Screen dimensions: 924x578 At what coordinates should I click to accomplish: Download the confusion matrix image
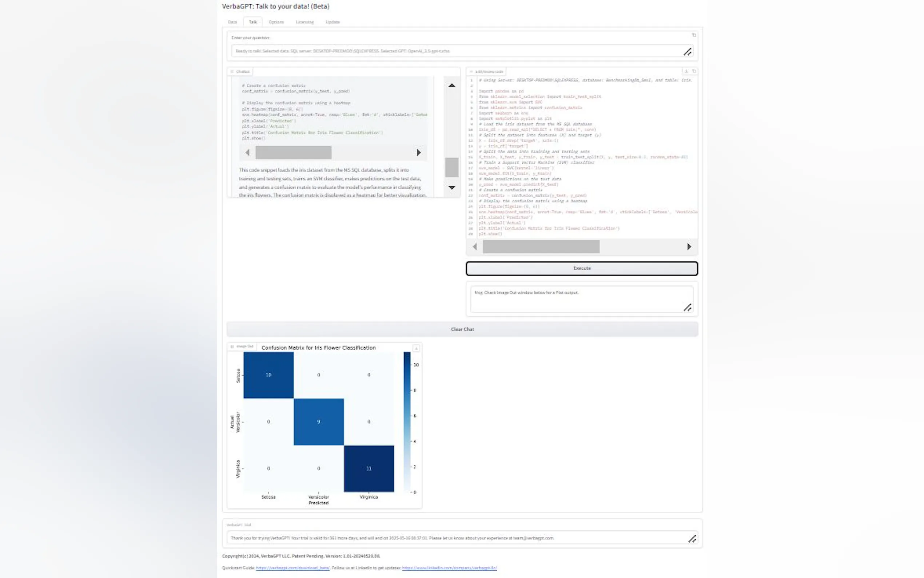(416, 348)
